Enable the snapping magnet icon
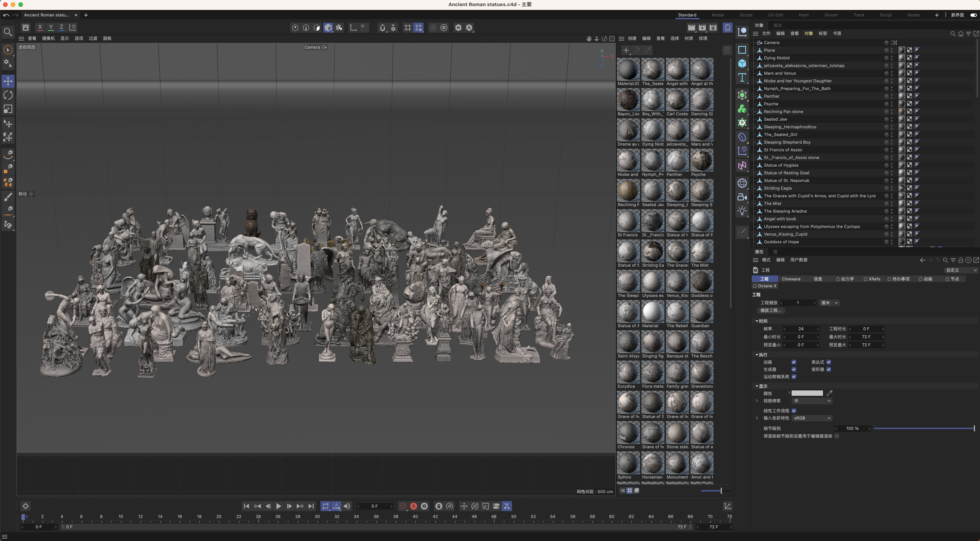Image resolution: width=980 pixels, height=541 pixels. 383,28
